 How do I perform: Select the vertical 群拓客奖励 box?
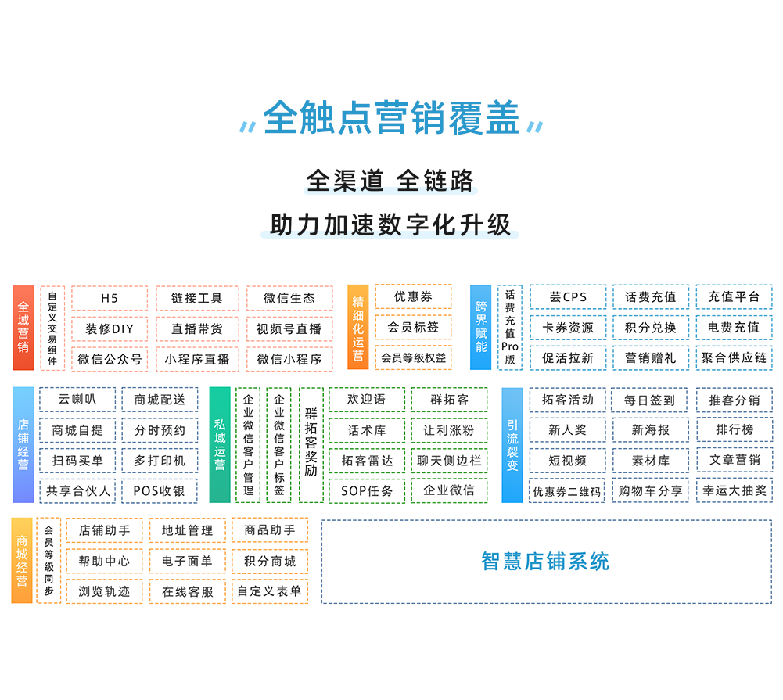point(311,445)
